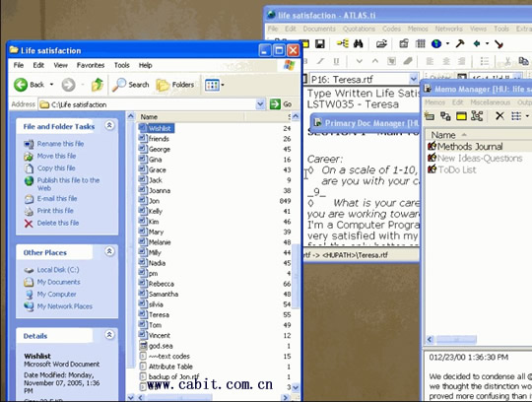This screenshot has width=532, height=402.
Task: Open My Computer in Other Places
Action: pos(57,295)
